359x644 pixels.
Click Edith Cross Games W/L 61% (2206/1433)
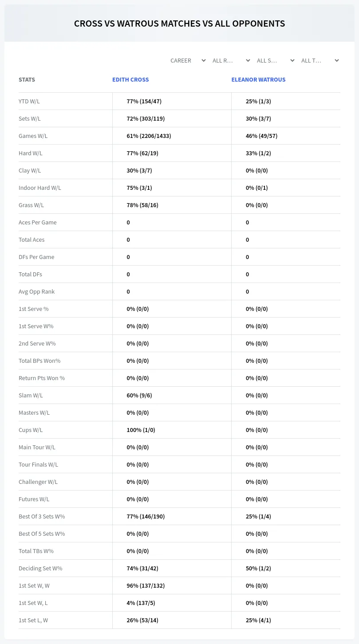(149, 136)
